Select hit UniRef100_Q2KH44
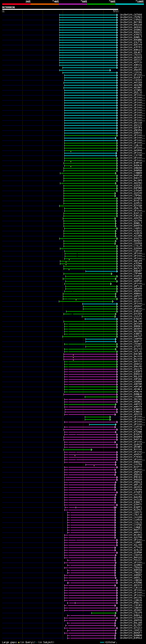 (131, 249)
